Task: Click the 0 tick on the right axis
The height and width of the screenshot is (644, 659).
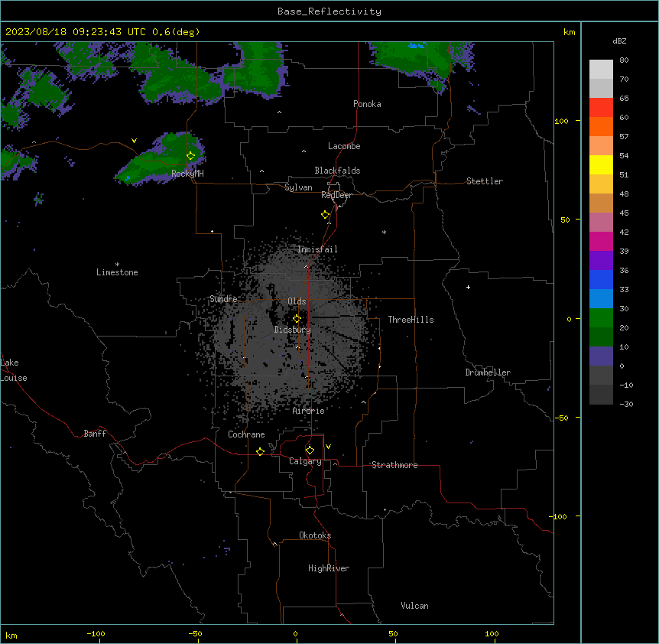Action: coord(569,319)
